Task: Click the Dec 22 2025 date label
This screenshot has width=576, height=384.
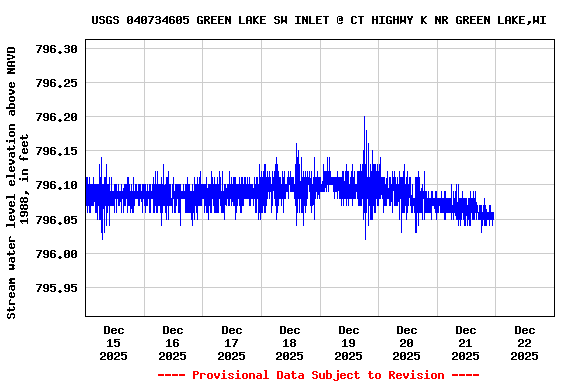Action: click(x=524, y=343)
